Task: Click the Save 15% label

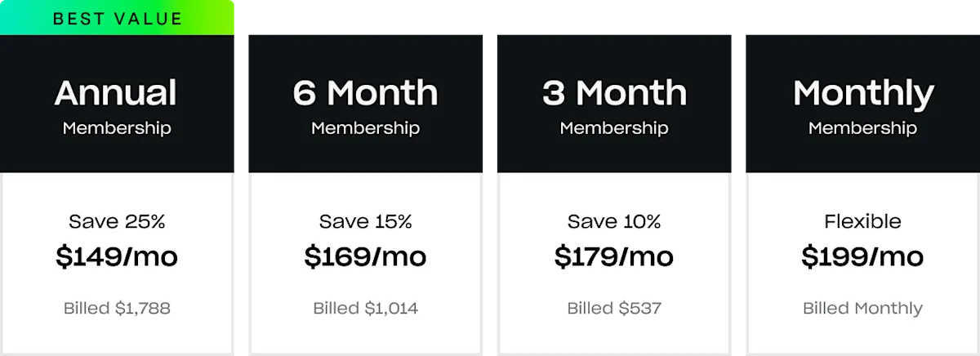Action: pyautogui.click(x=365, y=221)
